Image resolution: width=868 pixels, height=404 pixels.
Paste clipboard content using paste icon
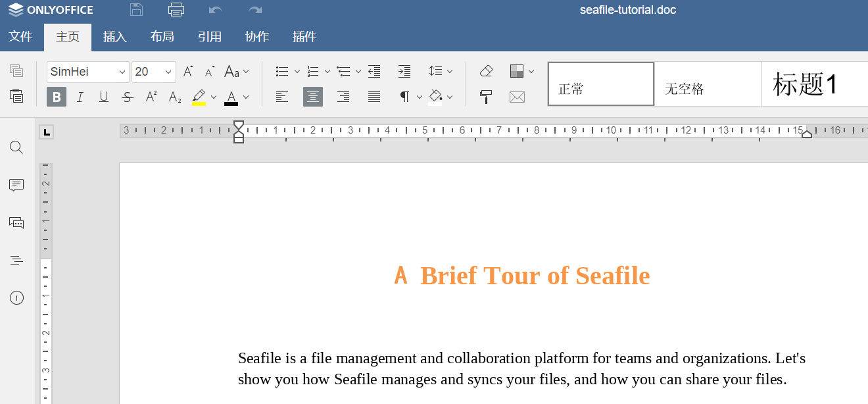(x=16, y=96)
